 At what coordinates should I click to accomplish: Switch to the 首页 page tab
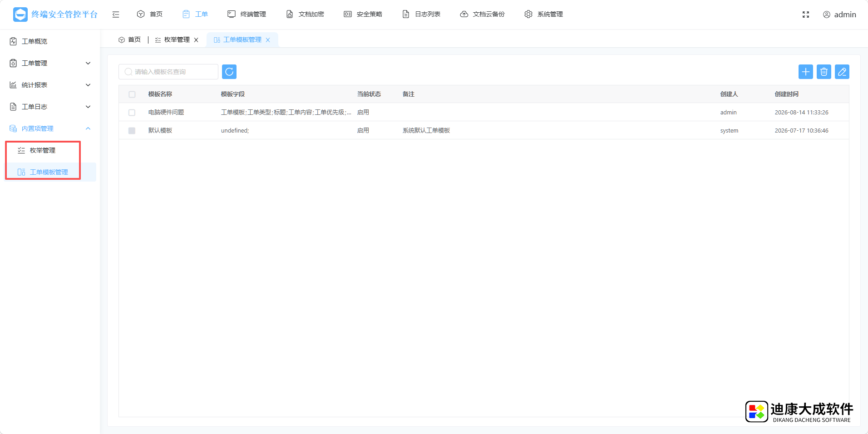coord(129,40)
